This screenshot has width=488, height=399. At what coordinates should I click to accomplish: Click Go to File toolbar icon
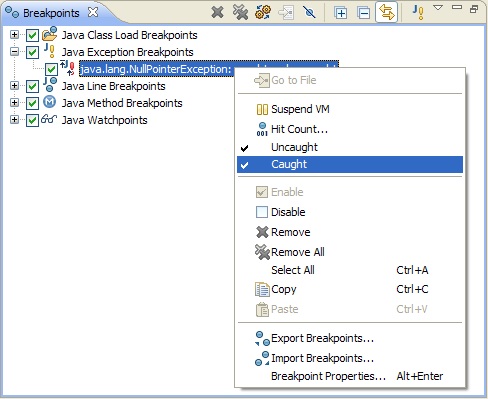(286, 13)
